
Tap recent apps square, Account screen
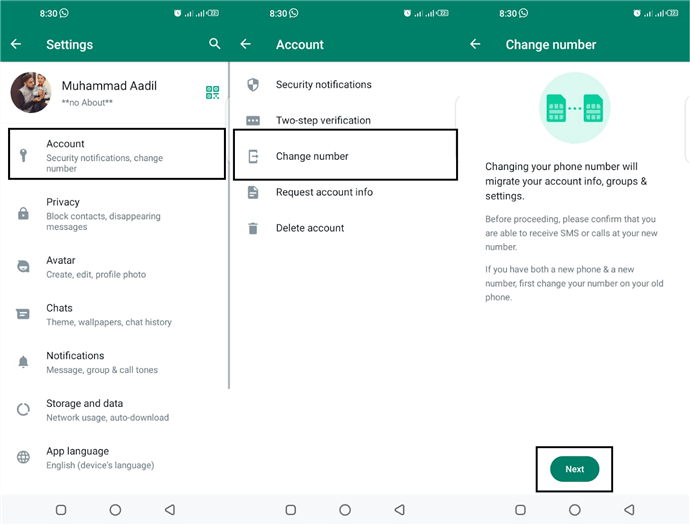coord(291,510)
